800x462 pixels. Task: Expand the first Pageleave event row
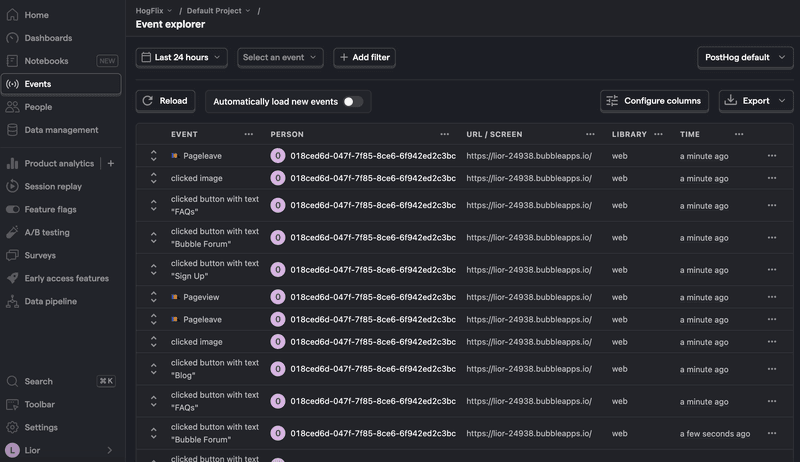tap(154, 155)
